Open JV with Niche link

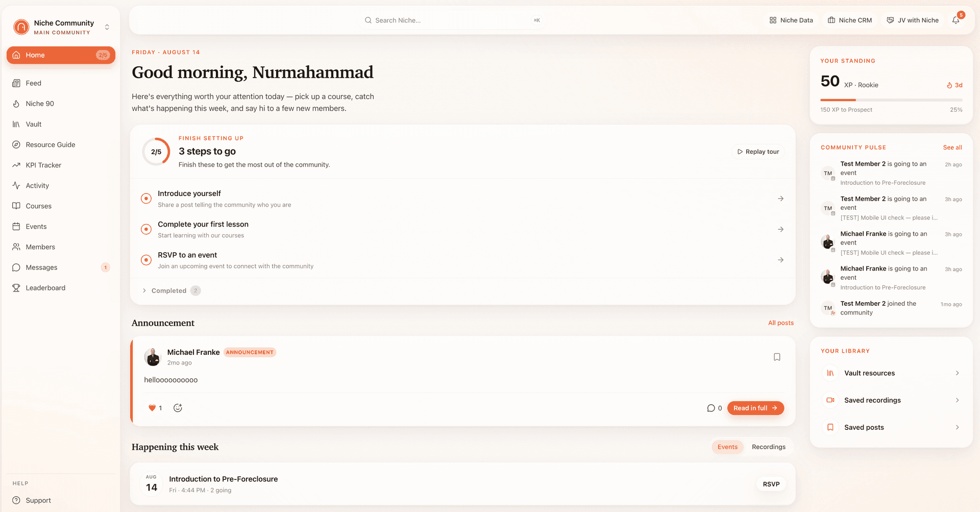(913, 20)
